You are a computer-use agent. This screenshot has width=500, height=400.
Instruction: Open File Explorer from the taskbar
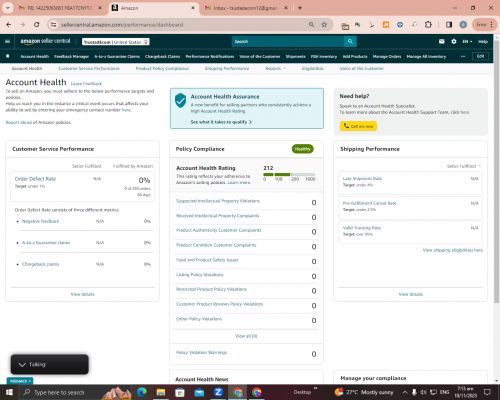161,392
